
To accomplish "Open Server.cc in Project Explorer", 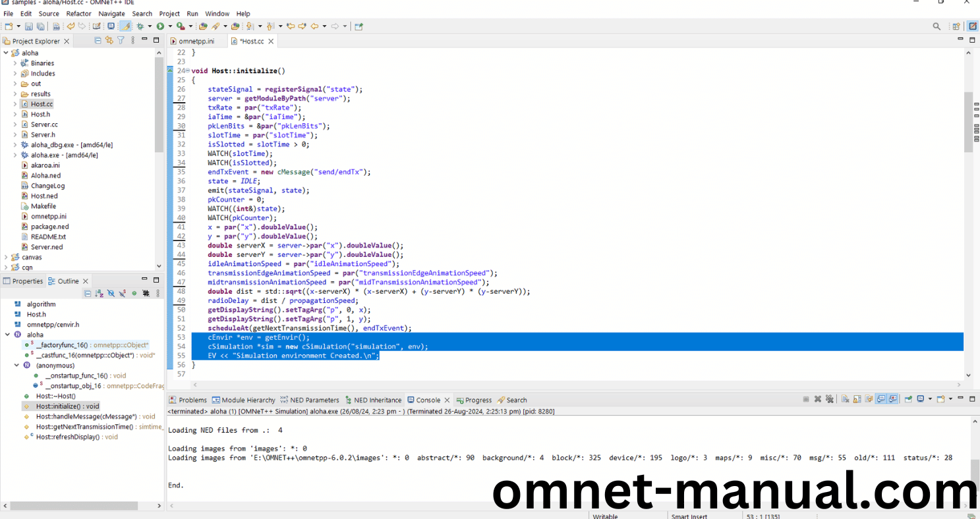I will [x=44, y=124].
